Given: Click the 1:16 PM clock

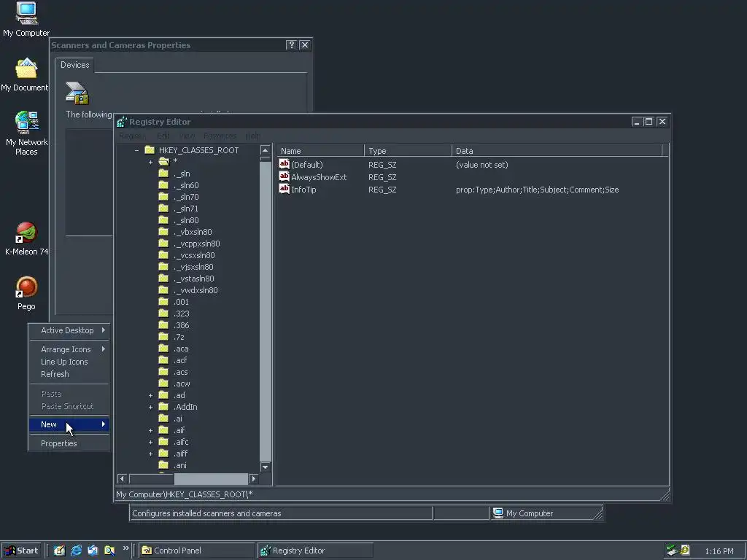Looking at the screenshot, I should [719, 551].
